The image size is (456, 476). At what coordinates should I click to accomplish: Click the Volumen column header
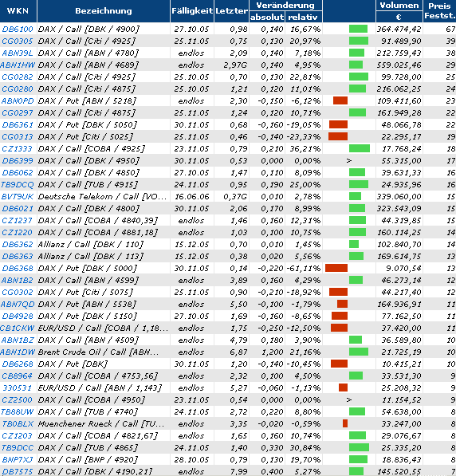[399, 5]
